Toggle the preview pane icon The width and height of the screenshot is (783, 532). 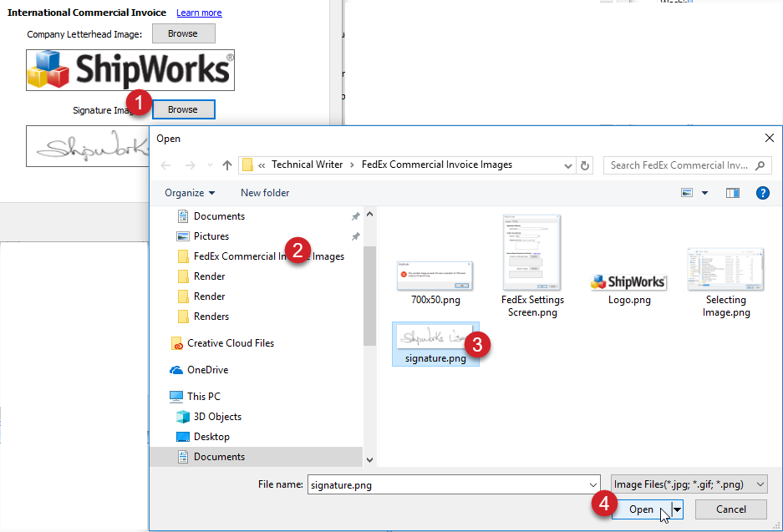click(733, 193)
